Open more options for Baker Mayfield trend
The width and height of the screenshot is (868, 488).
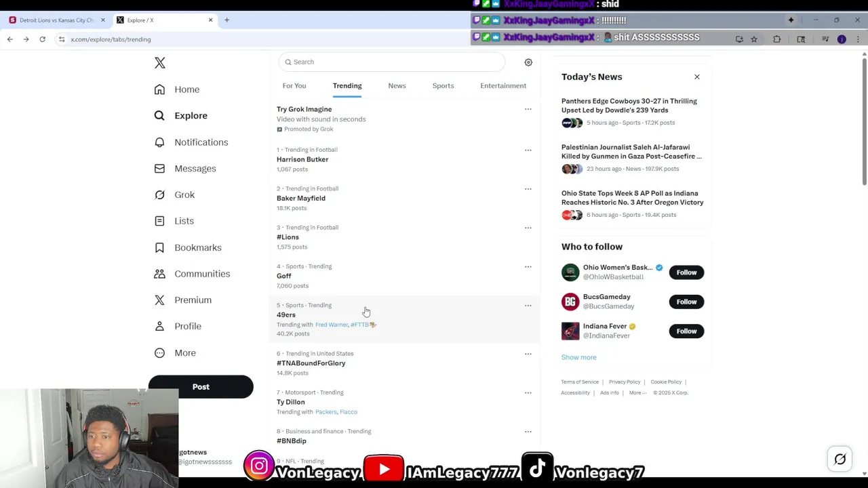[x=528, y=189]
